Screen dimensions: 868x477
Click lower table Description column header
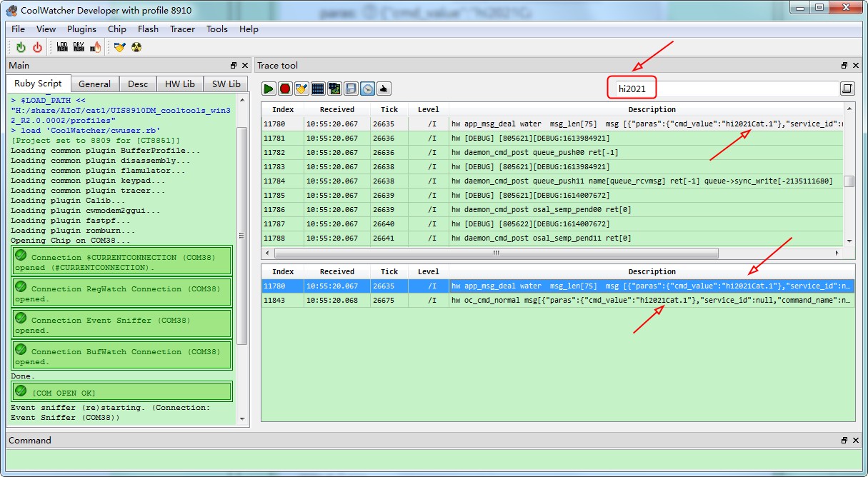[x=652, y=271]
